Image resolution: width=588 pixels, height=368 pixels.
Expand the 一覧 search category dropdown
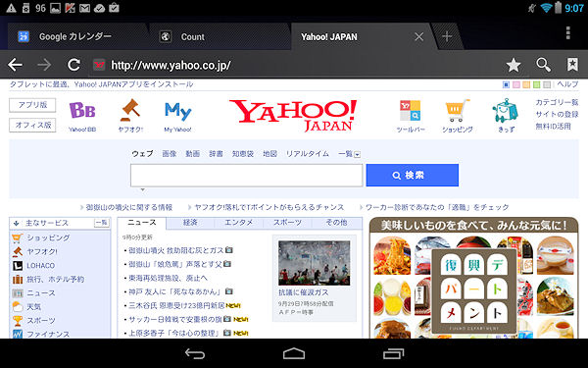(349, 154)
